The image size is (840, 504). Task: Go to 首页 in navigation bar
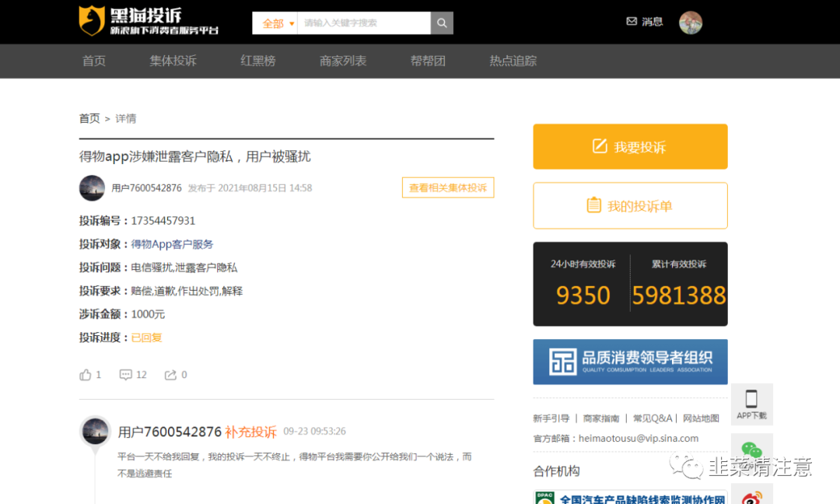pyautogui.click(x=94, y=61)
